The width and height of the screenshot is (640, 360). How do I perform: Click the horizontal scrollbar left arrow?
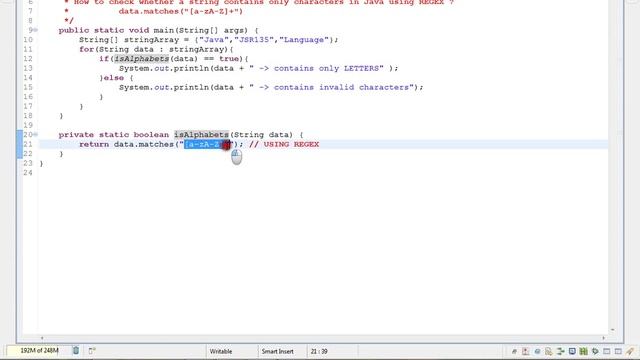(x=42, y=338)
